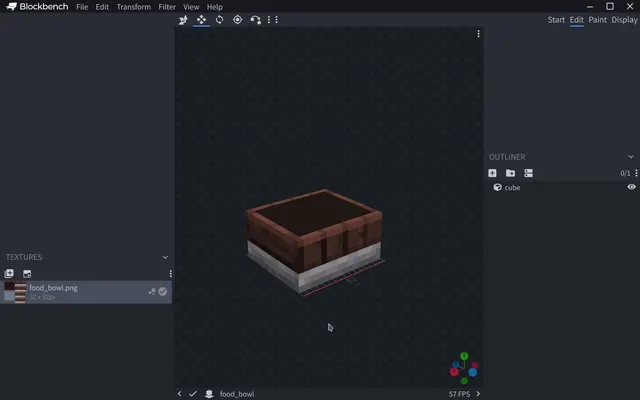This screenshot has width=640, height=400.
Task: Click the checkmark icon in status bar
Action: coord(193,394)
